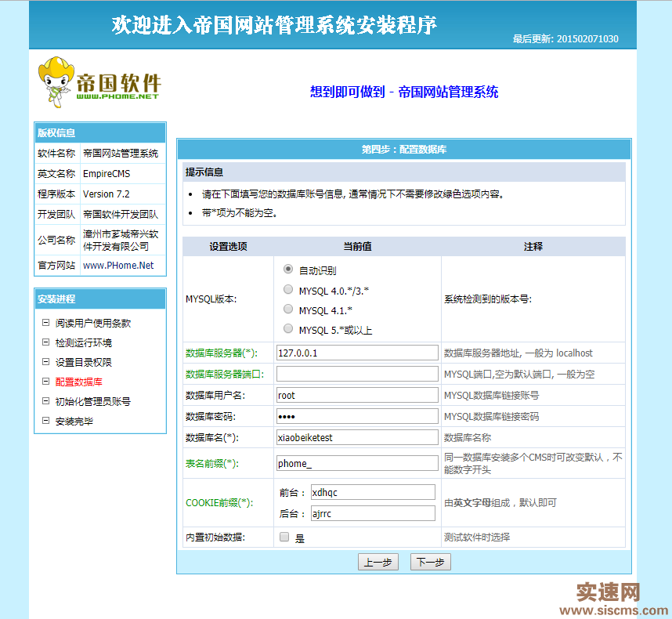Click the 安装完毕 step text
Image resolution: width=672 pixels, height=619 pixels.
point(74,422)
